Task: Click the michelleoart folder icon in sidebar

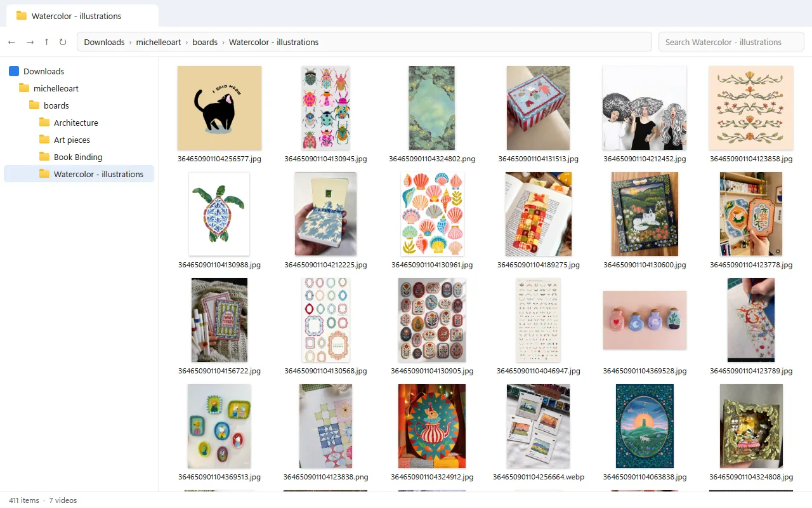Action: (24, 88)
